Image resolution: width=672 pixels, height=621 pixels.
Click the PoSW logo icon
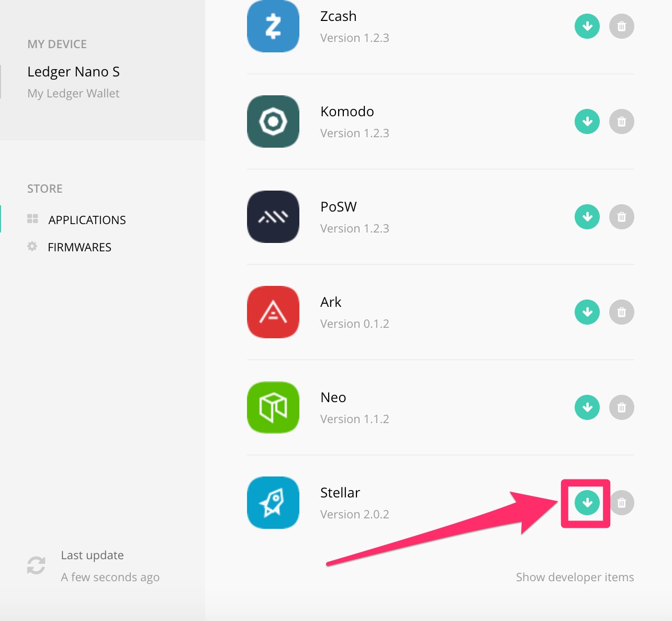(x=273, y=217)
